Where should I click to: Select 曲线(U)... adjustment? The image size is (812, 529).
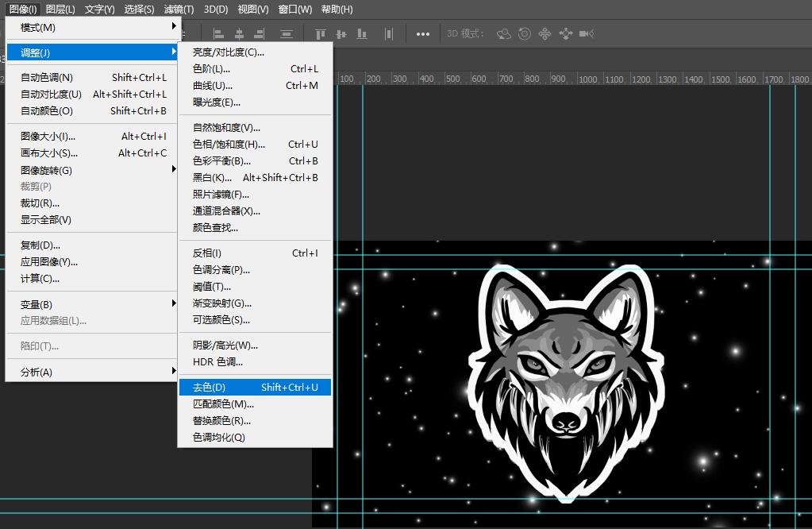coord(256,86)
